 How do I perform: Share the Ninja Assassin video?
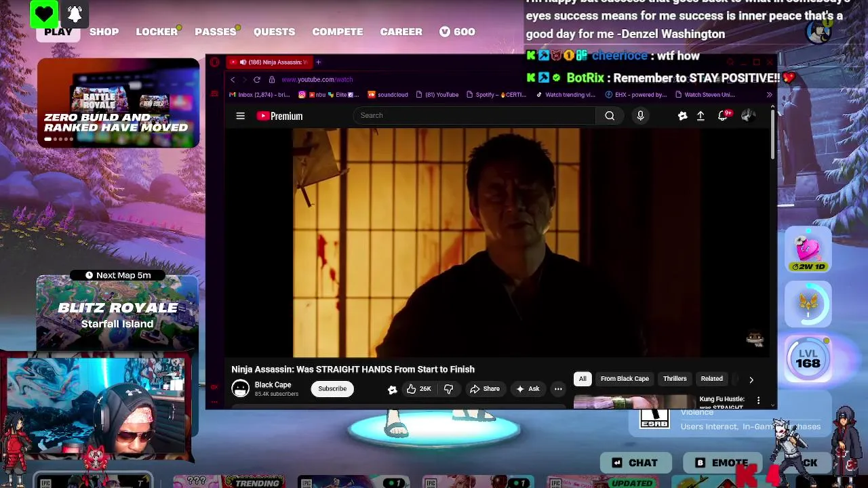[x=485, y=389]
